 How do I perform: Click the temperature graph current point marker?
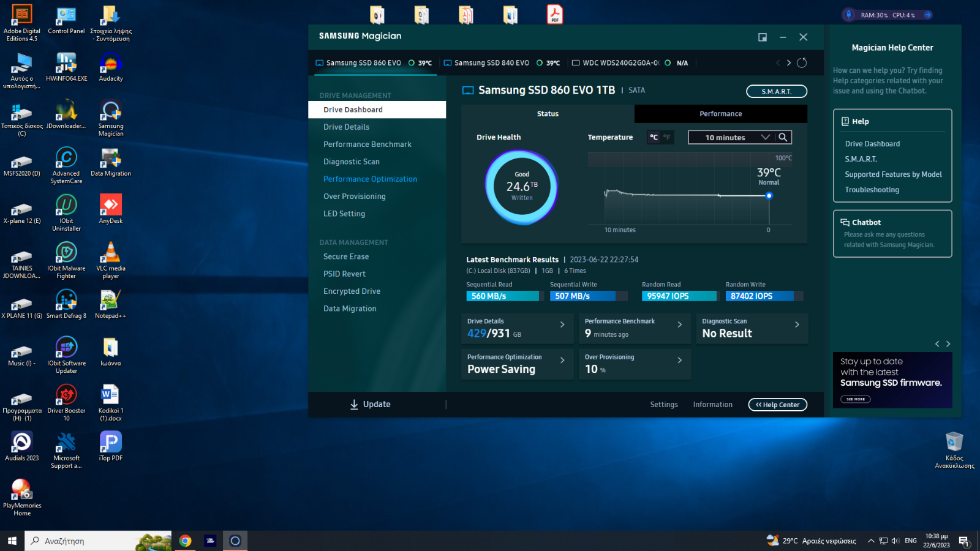coord(769,196)
